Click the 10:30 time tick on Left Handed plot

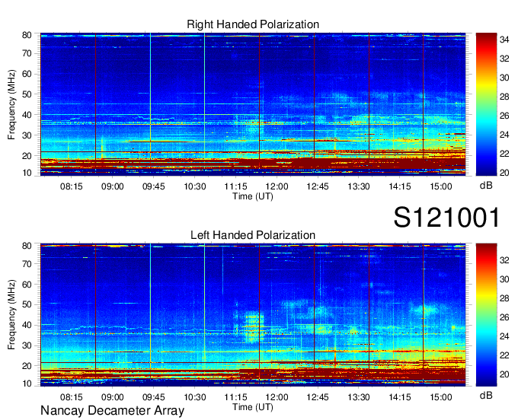tap(194, 397)
